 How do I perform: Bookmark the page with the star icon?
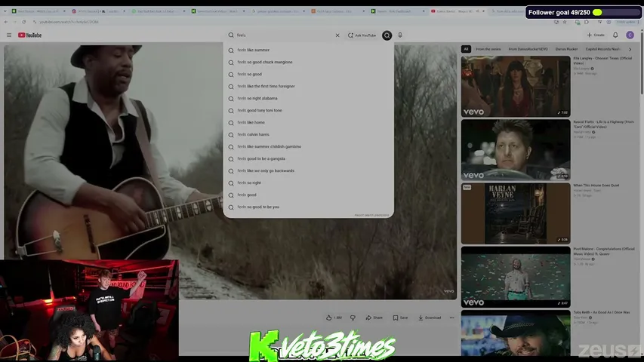pyautogui.click(x=565, y=22)
